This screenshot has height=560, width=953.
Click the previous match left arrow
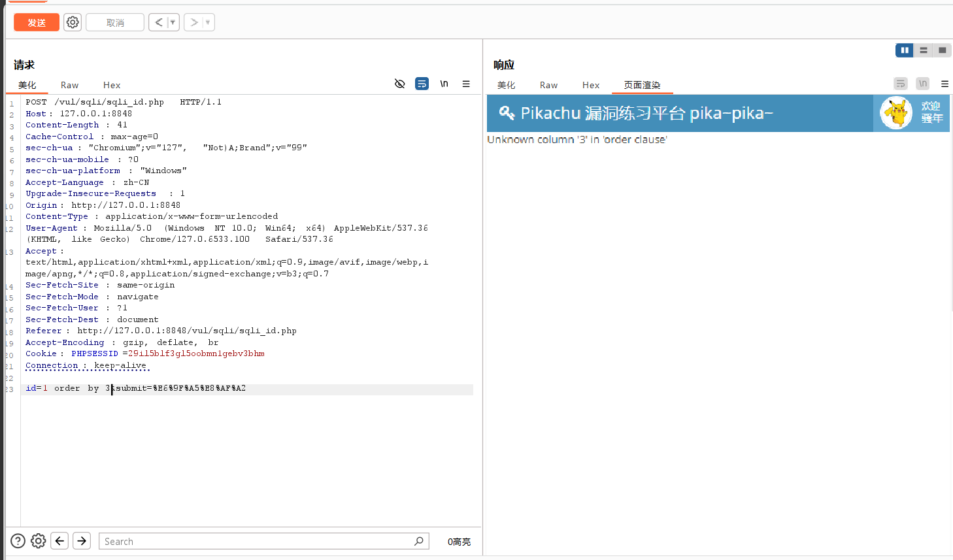pos(59,541)
